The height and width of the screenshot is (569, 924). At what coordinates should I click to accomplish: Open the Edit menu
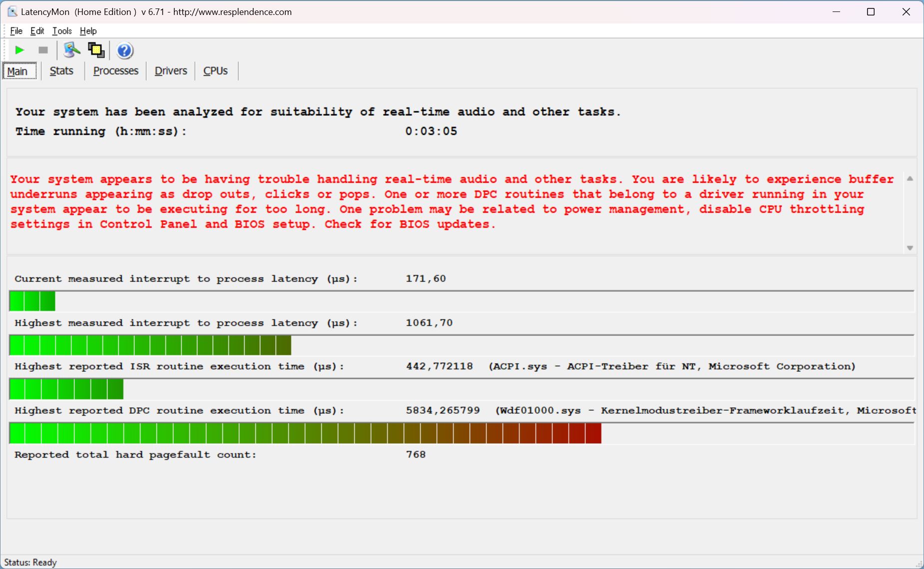(37, 31)
